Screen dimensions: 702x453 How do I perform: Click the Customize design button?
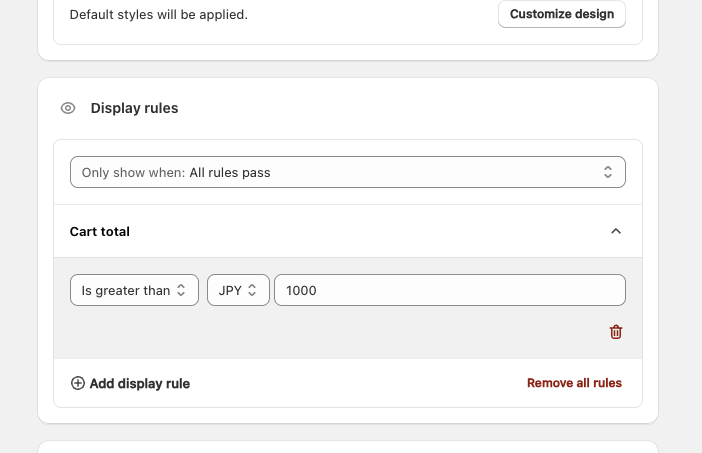[x=562, y=14]
